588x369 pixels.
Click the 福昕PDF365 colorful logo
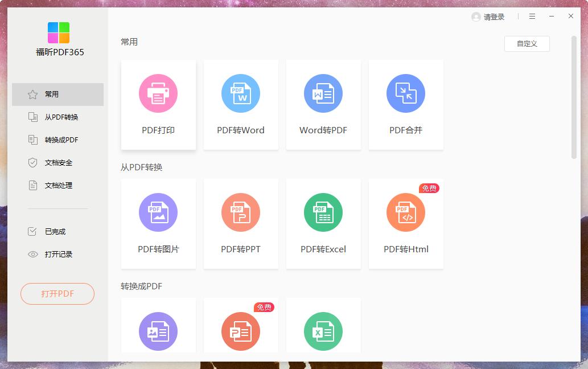59,32
